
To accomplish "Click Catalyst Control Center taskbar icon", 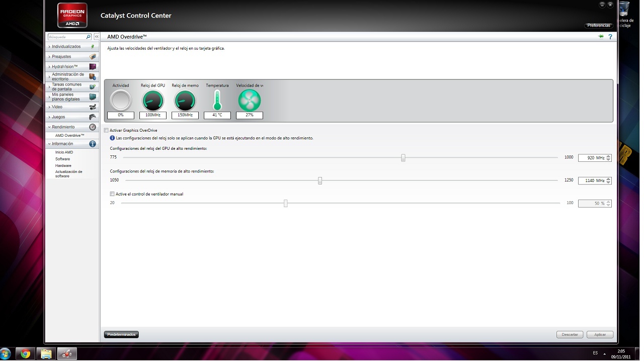I will click(x=66, y=354).
